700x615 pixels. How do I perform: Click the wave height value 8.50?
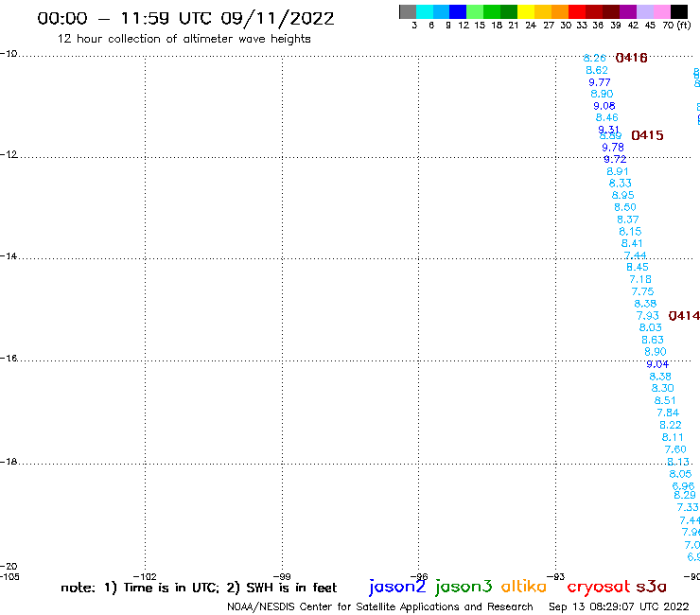(x=625, y=207)
